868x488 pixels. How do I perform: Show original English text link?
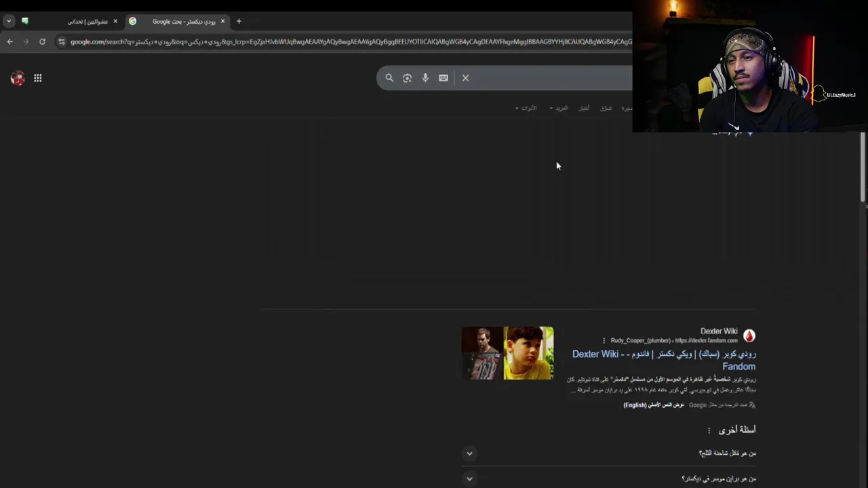click(654, 405)
